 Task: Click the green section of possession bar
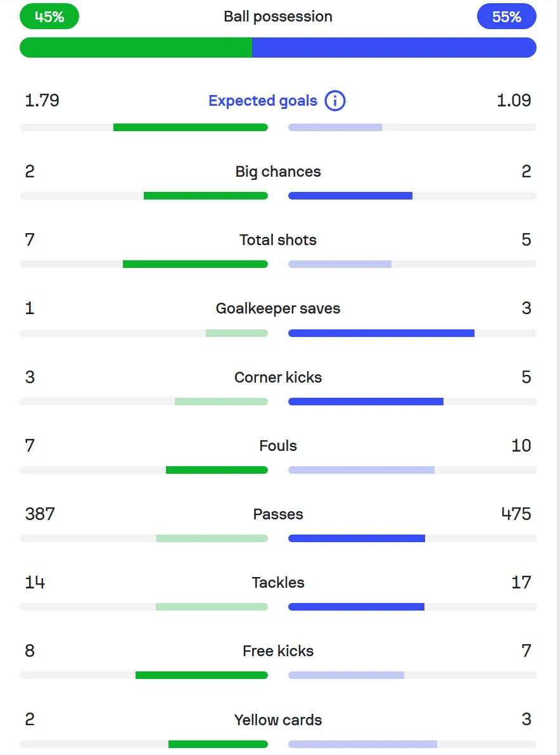click(x=136, y=48)
